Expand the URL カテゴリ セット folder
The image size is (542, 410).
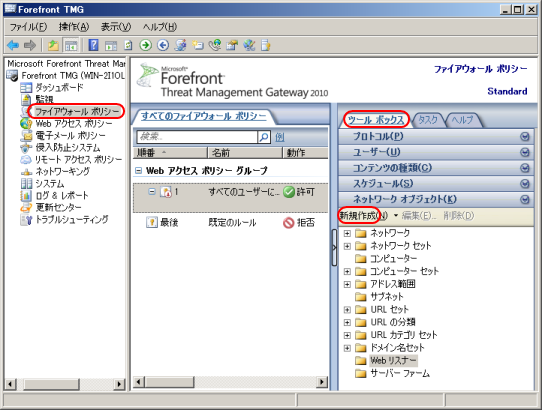tap(347, 335)
